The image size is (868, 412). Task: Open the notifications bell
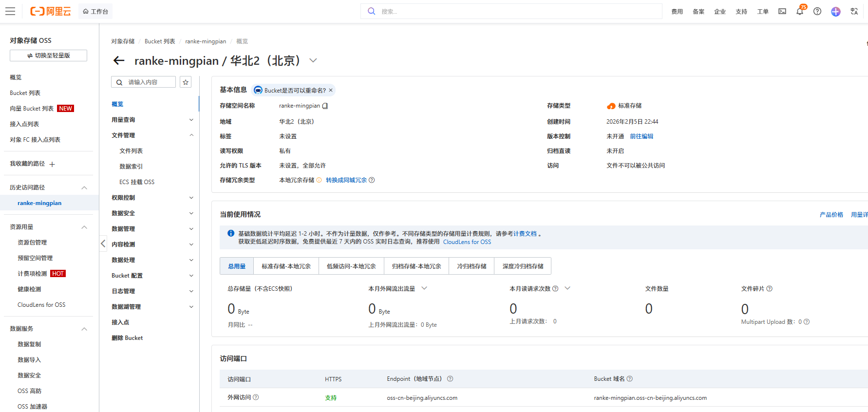click(800, 11)
